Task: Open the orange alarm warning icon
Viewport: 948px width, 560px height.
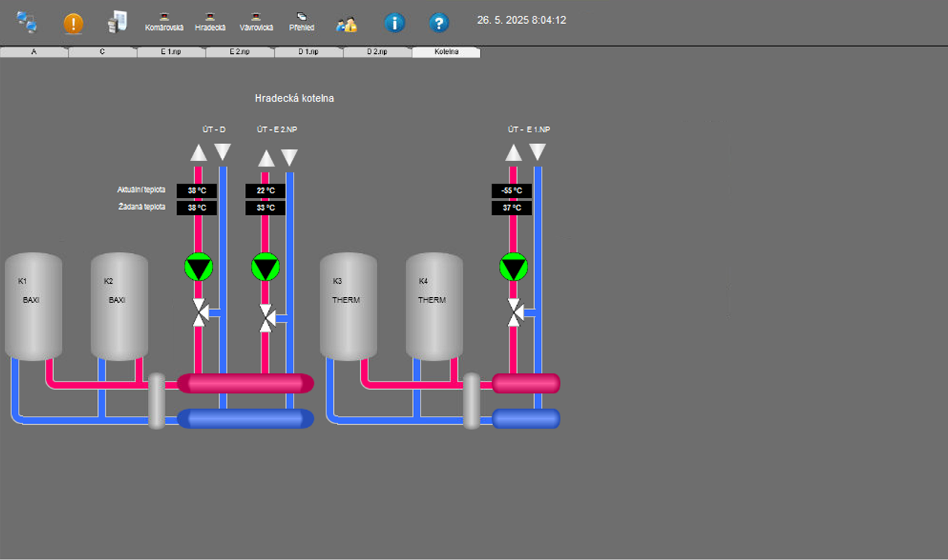Action: 73,23
